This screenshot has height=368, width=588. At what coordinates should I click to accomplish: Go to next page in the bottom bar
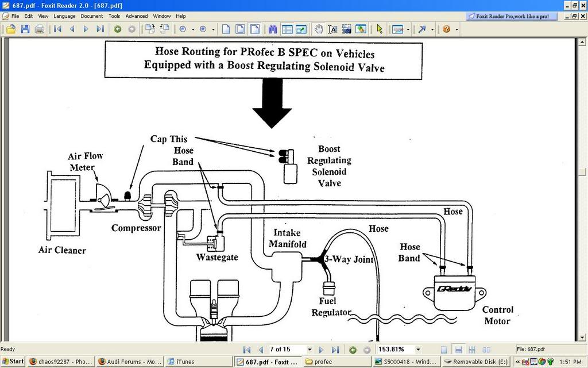(321, 350)
